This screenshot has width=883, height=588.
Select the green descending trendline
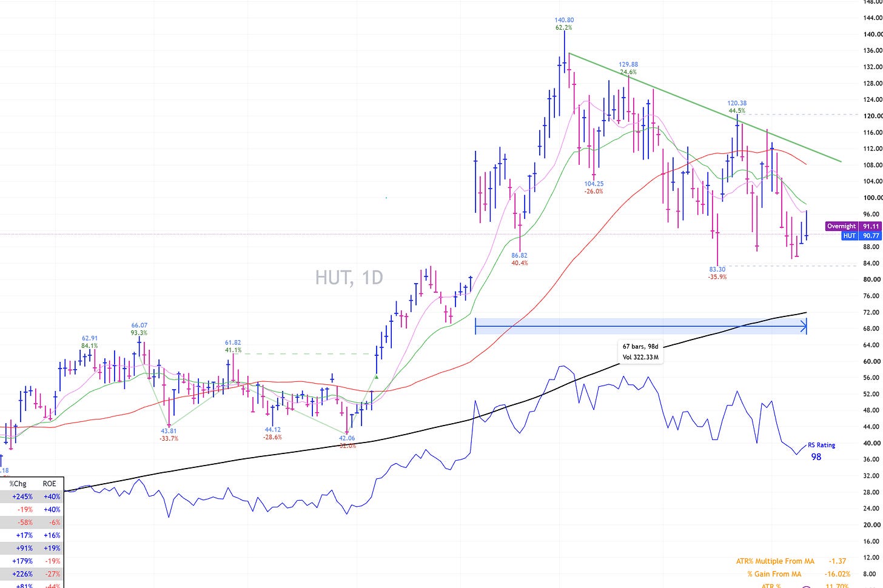pos(705,107)
